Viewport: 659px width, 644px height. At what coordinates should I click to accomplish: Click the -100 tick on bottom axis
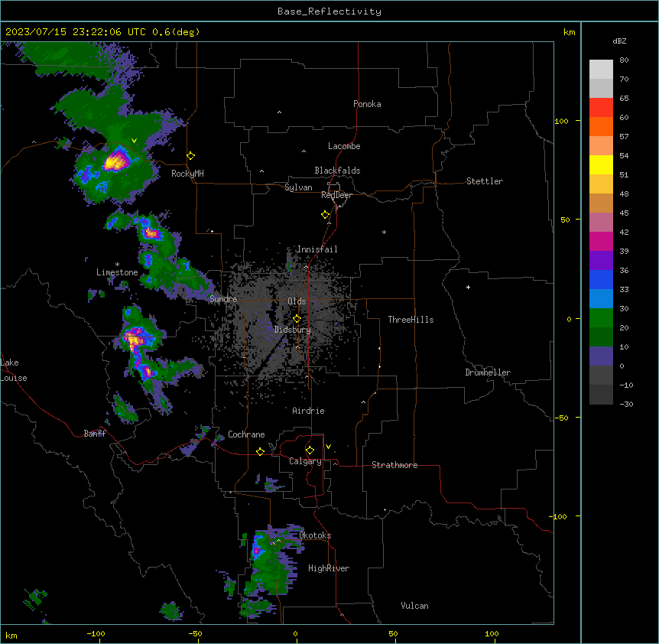[96, 633]
